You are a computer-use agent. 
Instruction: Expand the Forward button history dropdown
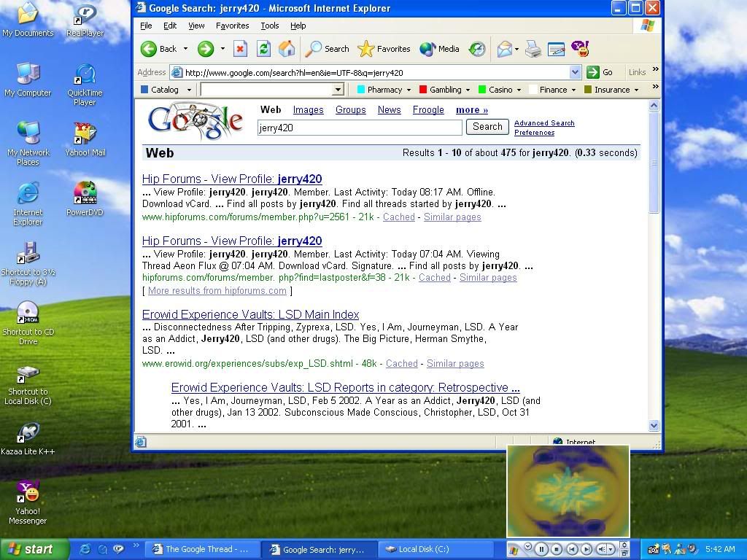click(222, 49)
